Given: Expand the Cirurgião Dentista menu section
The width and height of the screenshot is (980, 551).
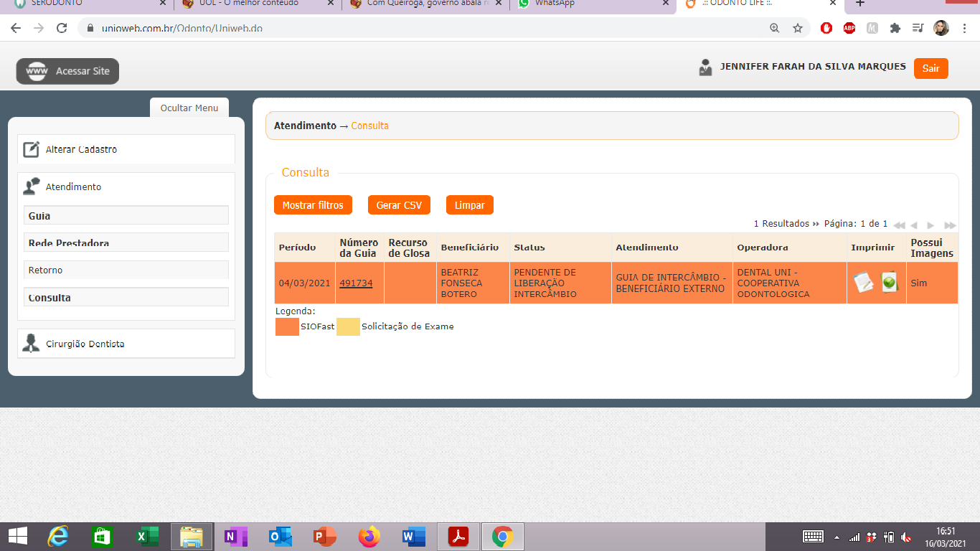Looking at the screenshot, I should pos(126,344).
